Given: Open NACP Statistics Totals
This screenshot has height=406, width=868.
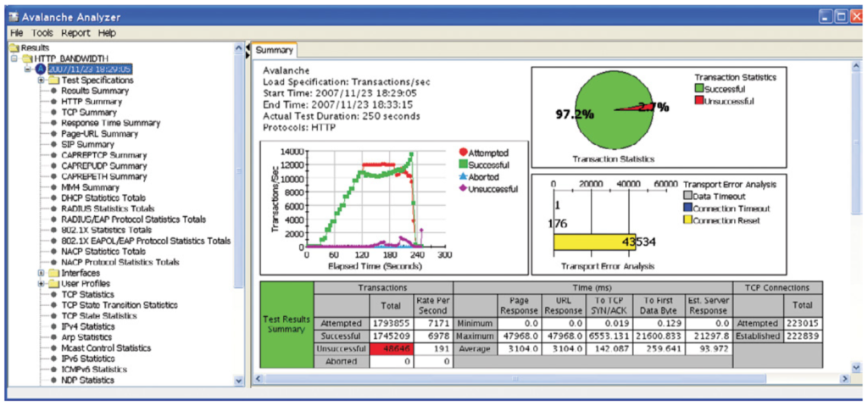Looking at the screenshot, I should (x=103, y=252).
